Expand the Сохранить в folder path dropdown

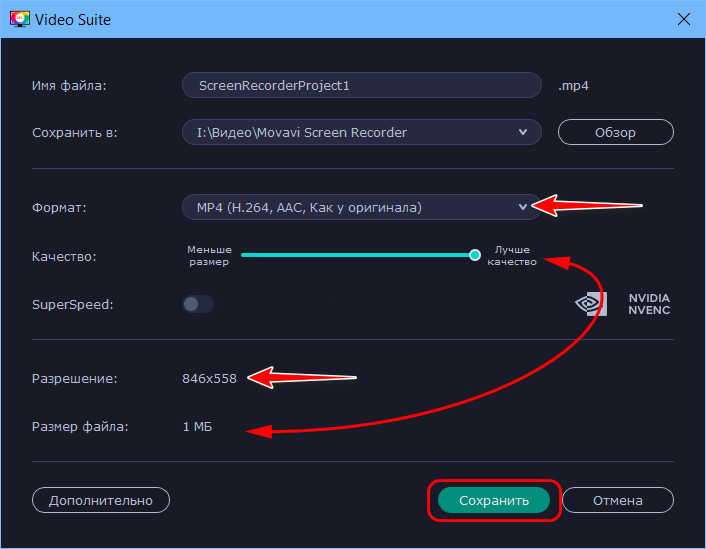tap(362, 132)
